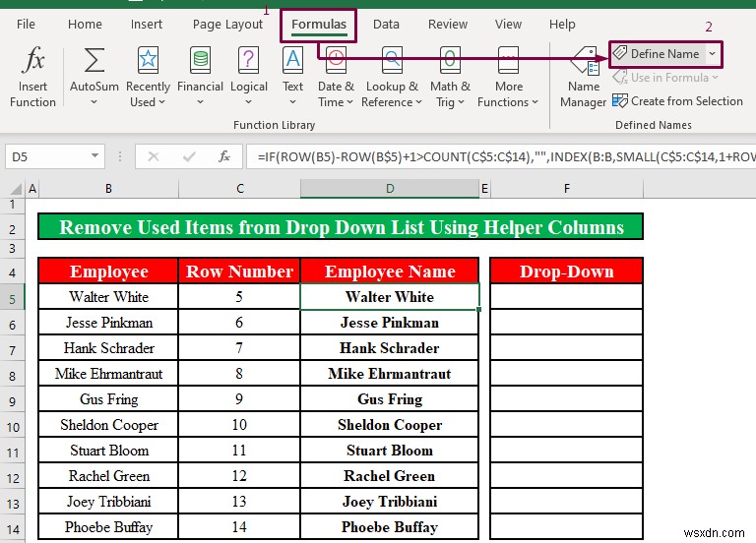
Task: Open the Name Manager
Action: pos(584,77)
